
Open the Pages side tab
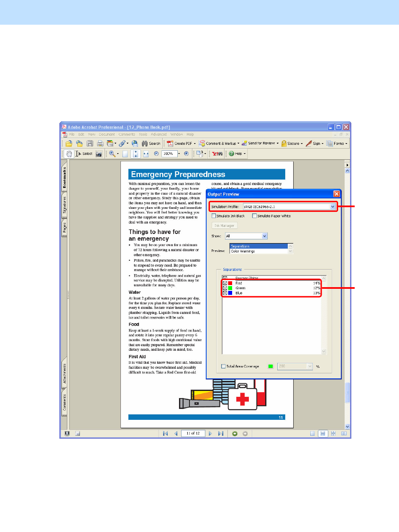tap(64, 228)
